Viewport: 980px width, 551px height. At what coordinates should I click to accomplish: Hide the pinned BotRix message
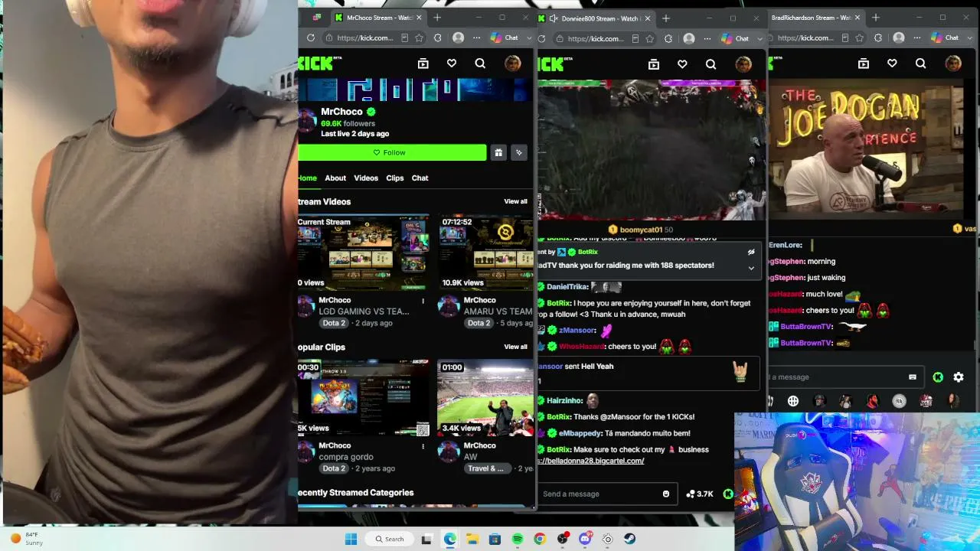(751, 252)
